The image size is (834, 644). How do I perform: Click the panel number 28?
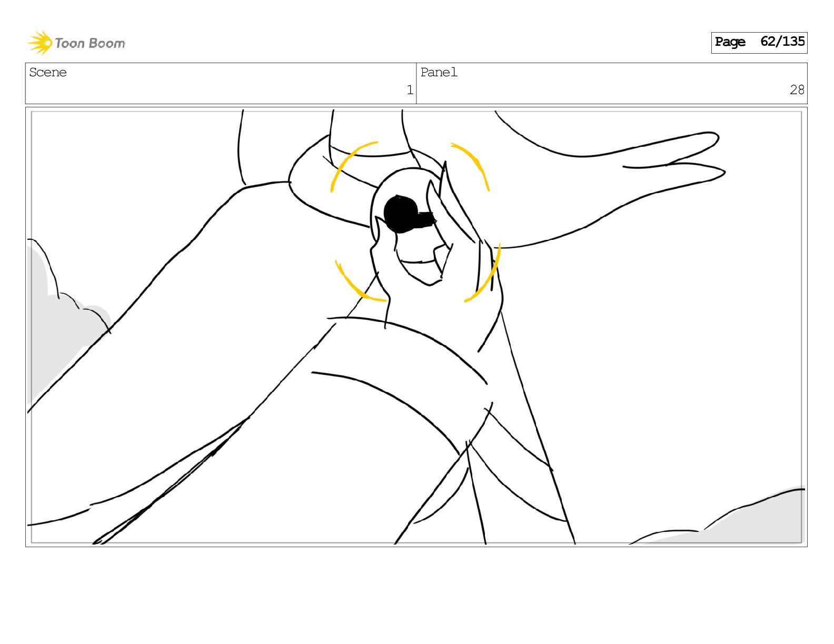coord(797,90)
